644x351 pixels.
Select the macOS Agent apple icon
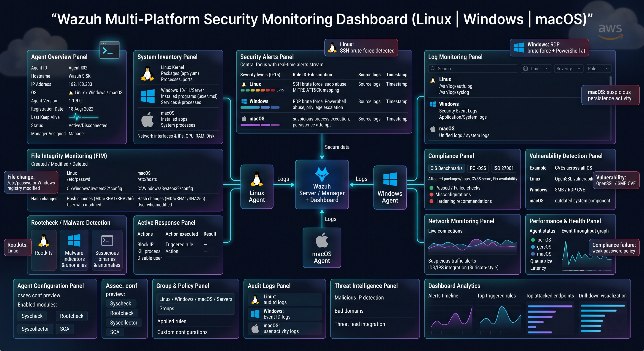(322, 240)
